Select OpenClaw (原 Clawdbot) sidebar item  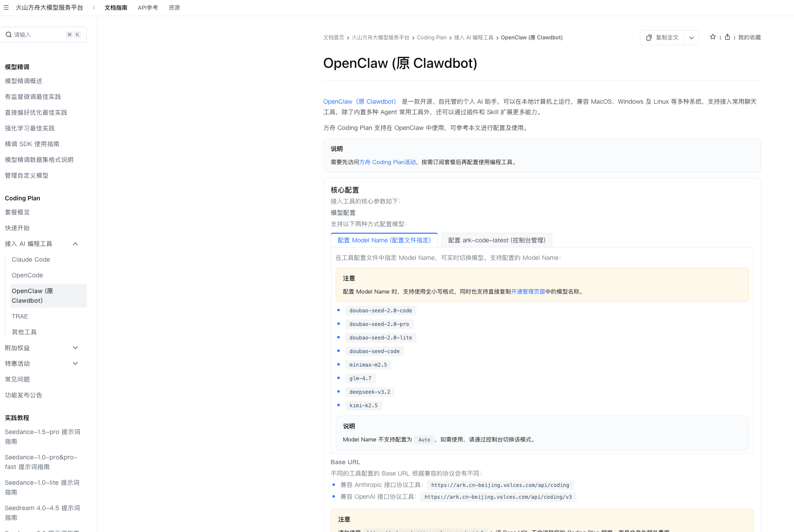[48, 296]
